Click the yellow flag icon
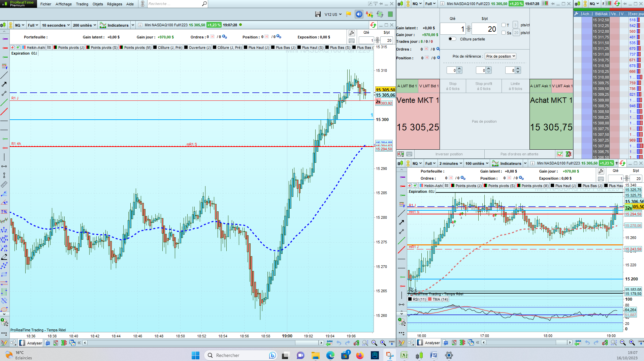 (x=349, y=14)
